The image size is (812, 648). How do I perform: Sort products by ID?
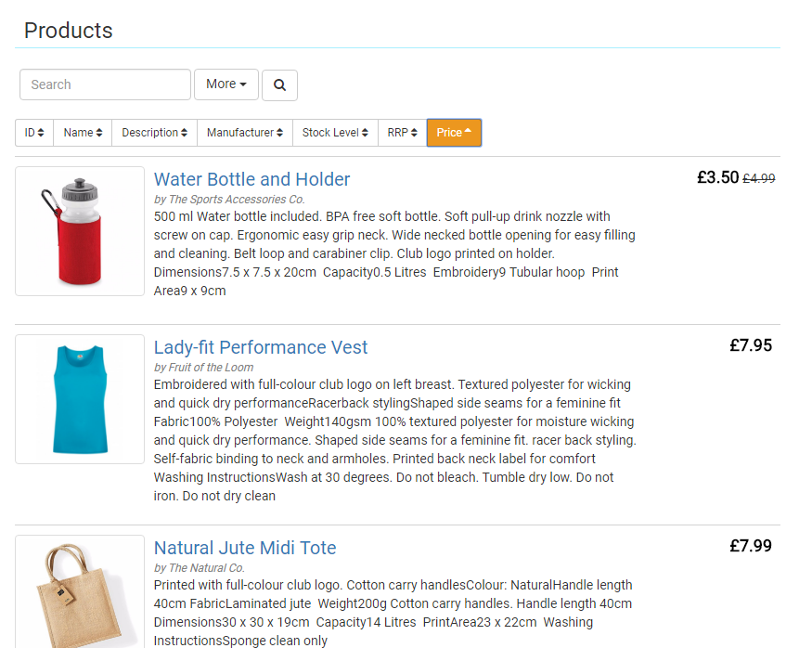34,133
